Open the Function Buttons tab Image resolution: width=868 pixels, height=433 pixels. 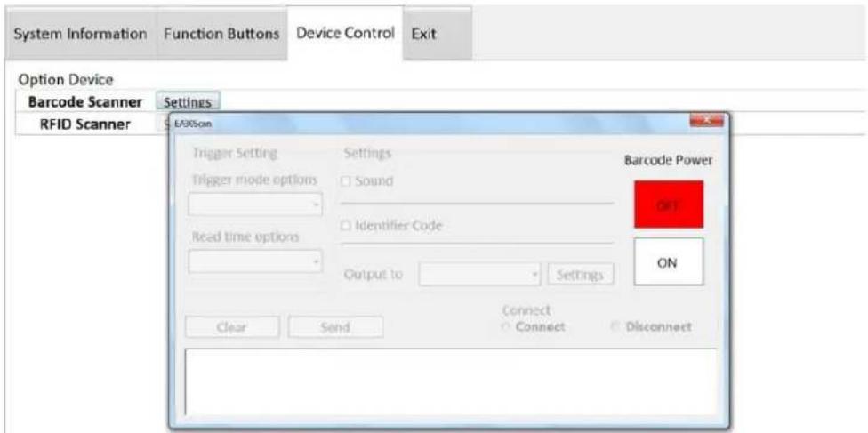221,34
